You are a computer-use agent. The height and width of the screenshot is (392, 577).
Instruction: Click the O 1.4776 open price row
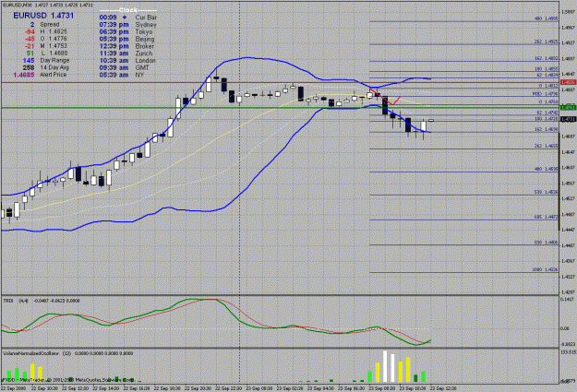point(46,39)
